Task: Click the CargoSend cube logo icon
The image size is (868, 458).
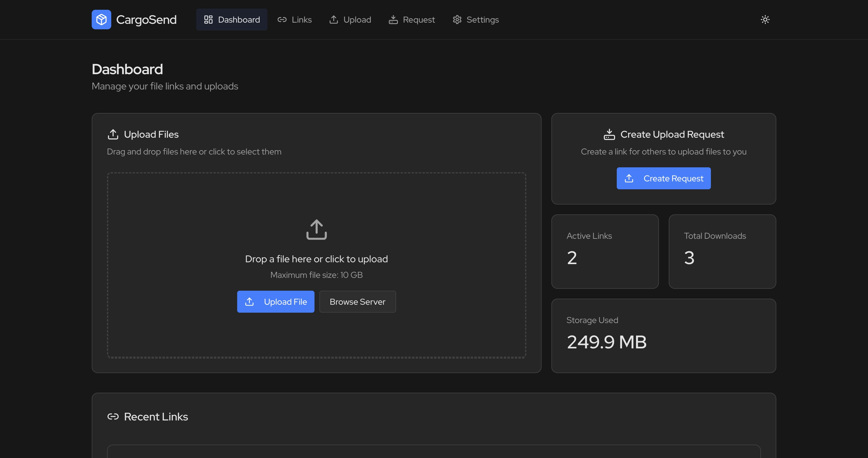Action: click(101, 20)
